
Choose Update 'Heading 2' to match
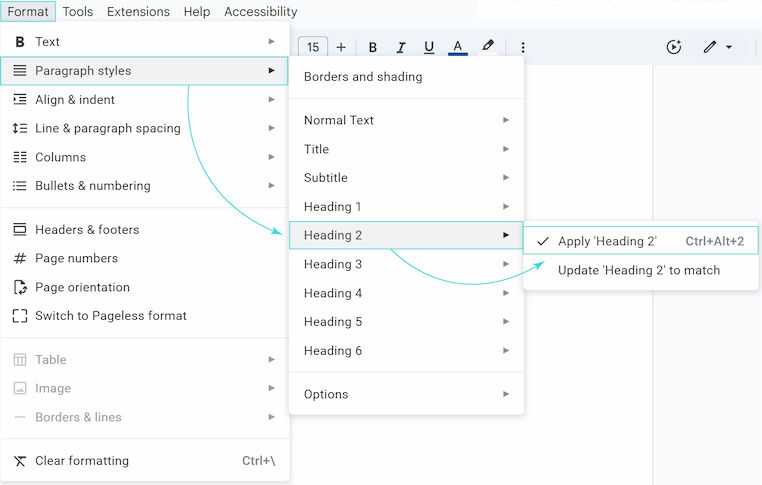(641, 270)
